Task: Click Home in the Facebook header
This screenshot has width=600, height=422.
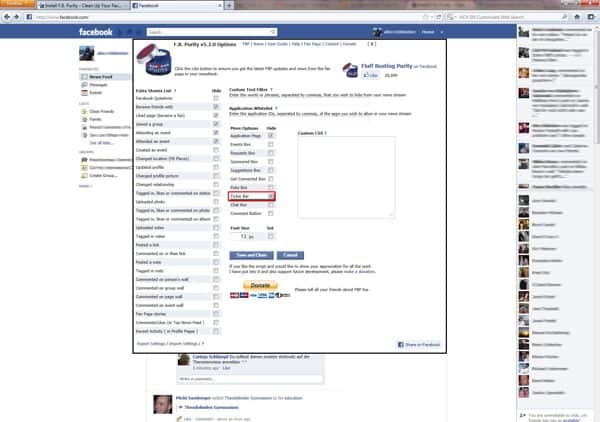Action: [428, 32]
